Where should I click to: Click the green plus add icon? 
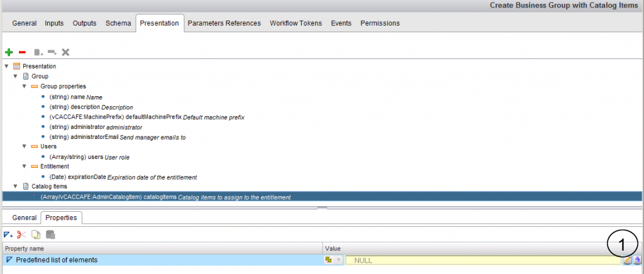(9, 52)
